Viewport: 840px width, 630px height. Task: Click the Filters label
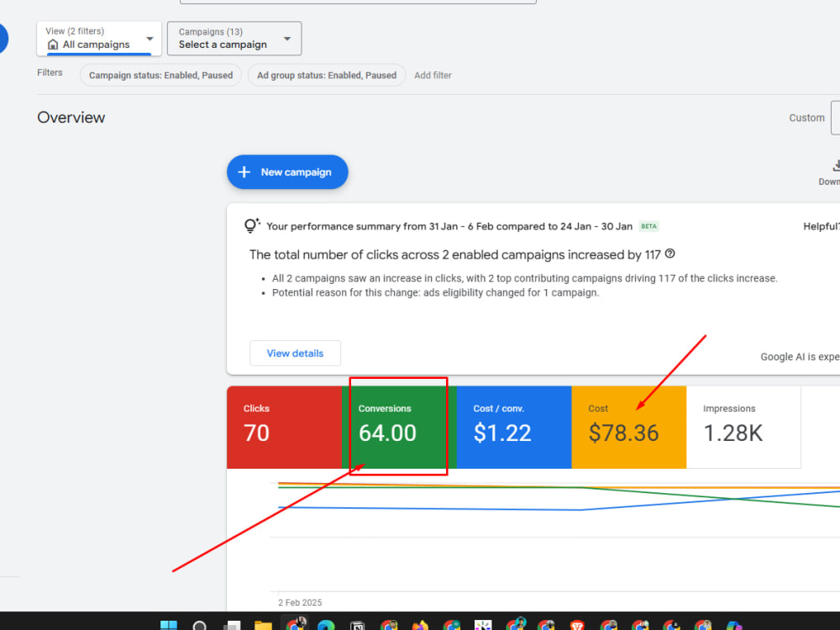tap(50, 72)
